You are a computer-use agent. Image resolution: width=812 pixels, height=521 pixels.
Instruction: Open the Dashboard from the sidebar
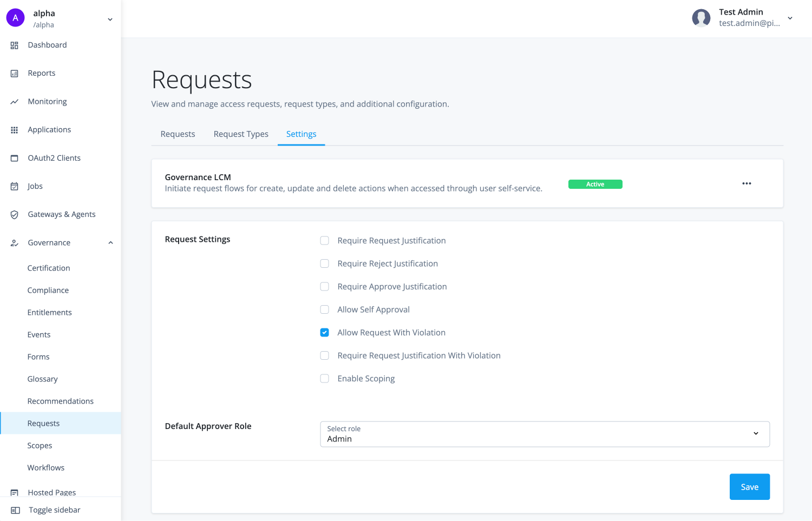click(x=47, y=45)
